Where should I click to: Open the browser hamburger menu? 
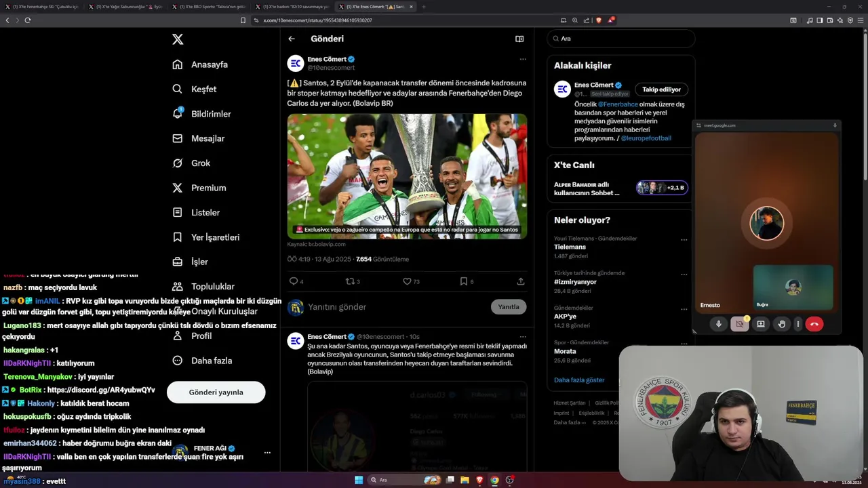[861, 20]
